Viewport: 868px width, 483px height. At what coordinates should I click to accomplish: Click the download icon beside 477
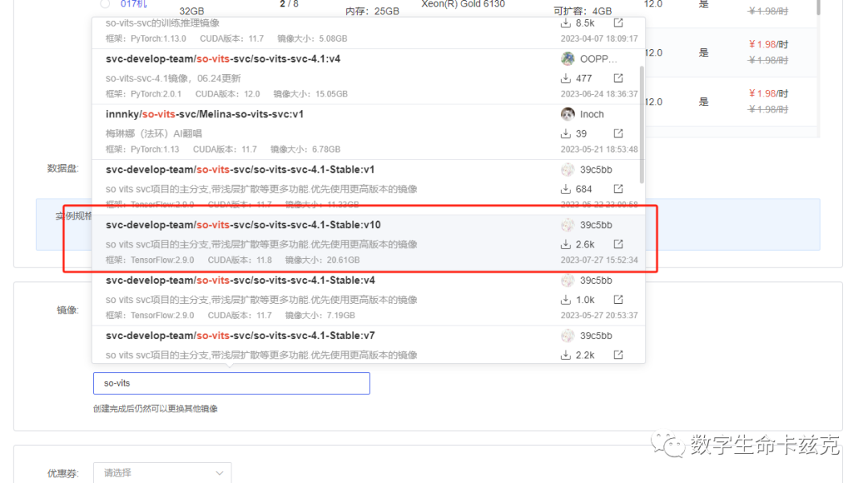point(565,78)
